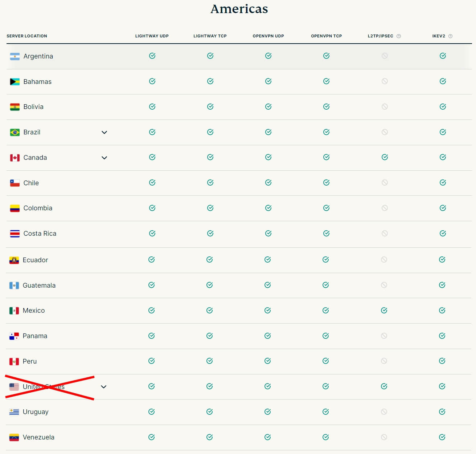Click the Lightway UDP column header
476x454 pixels.
click(152, 36)
